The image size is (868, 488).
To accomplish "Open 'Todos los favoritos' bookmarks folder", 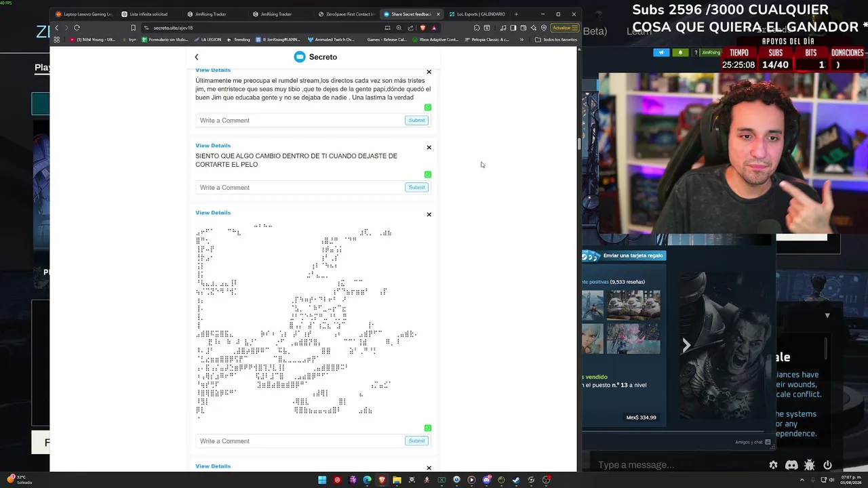I will pyautogui.click(x=556, y=39).
